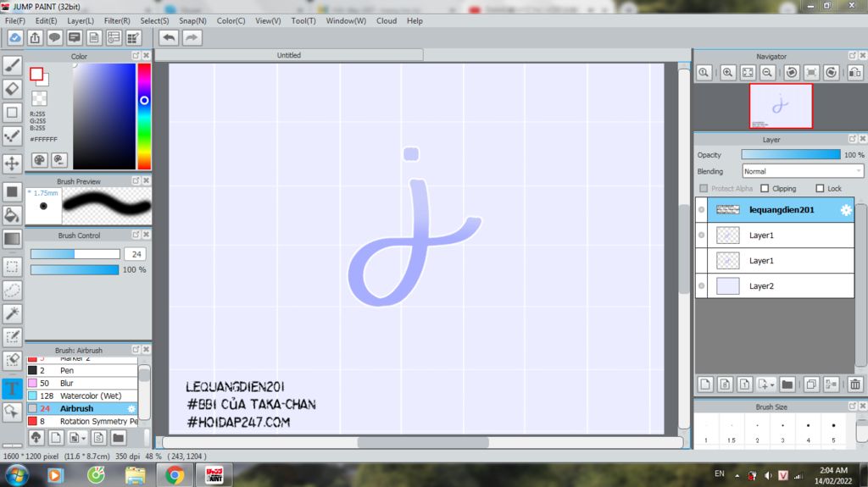Toggle visibility of Layer2
Viewport: 868px width, 487px height.
click(x=701, y=286)
